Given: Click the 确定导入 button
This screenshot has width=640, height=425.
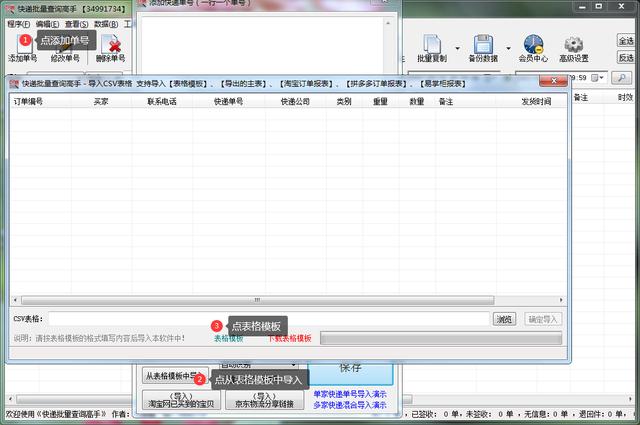Looking at the screenshot, I should [x=543, y=319].
